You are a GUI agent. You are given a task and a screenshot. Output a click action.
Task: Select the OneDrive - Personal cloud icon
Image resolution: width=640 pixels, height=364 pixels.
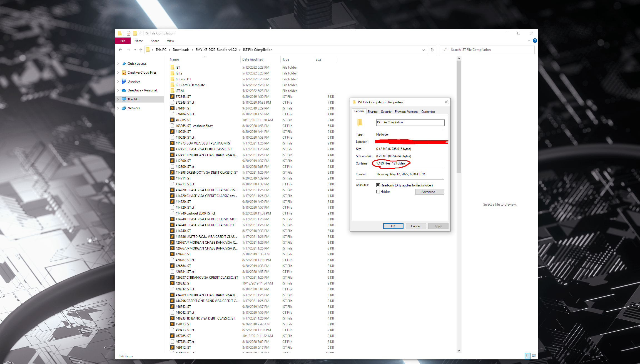click(124, 90)
